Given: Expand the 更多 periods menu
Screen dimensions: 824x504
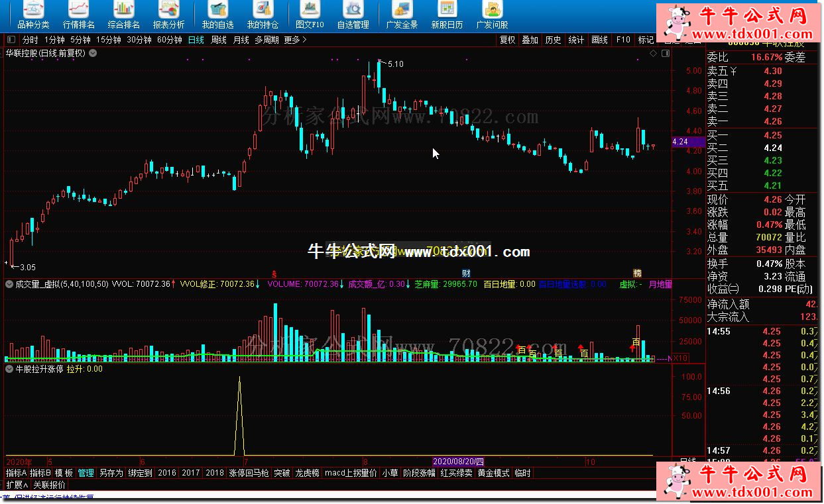Looking at the screenshot, I should [x=295, y=40].
